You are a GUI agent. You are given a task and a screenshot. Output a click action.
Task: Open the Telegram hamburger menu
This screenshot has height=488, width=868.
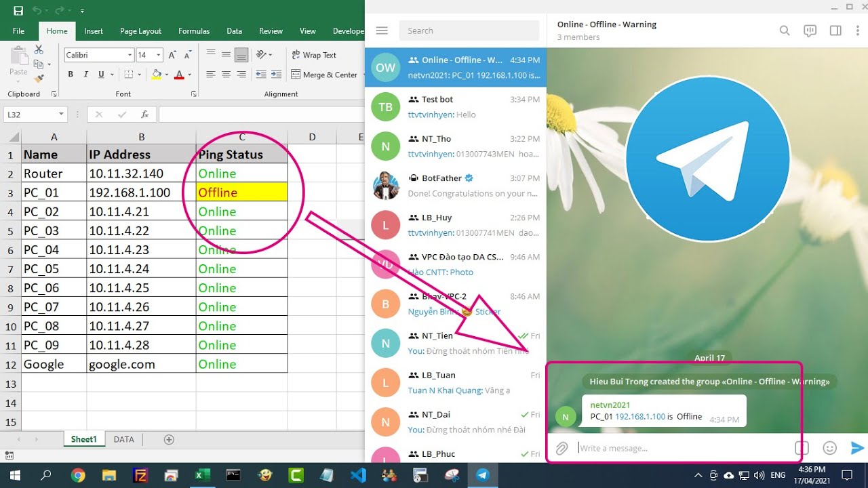pyautogui.click(x=382, y=30)
